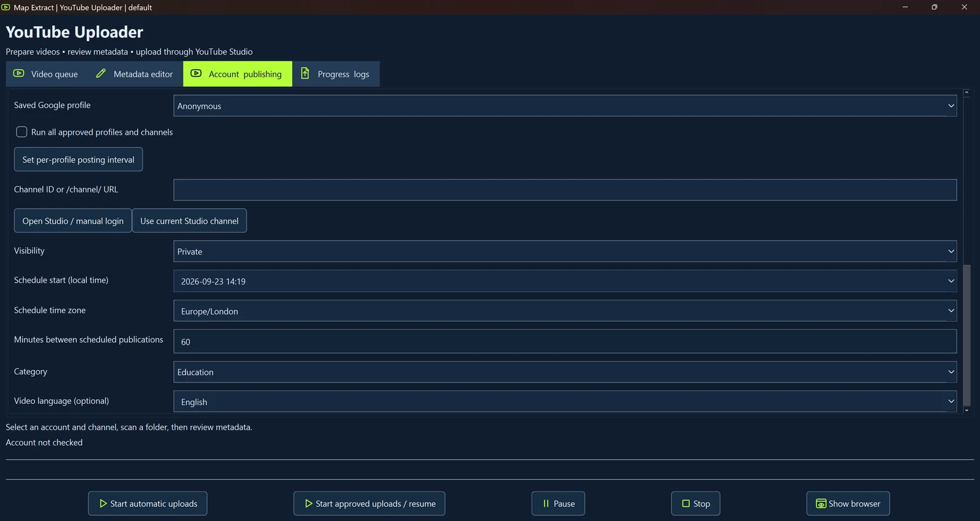Click the scrollbar up arrow in the settings panel
980x521 pixels.
point(967,93)
